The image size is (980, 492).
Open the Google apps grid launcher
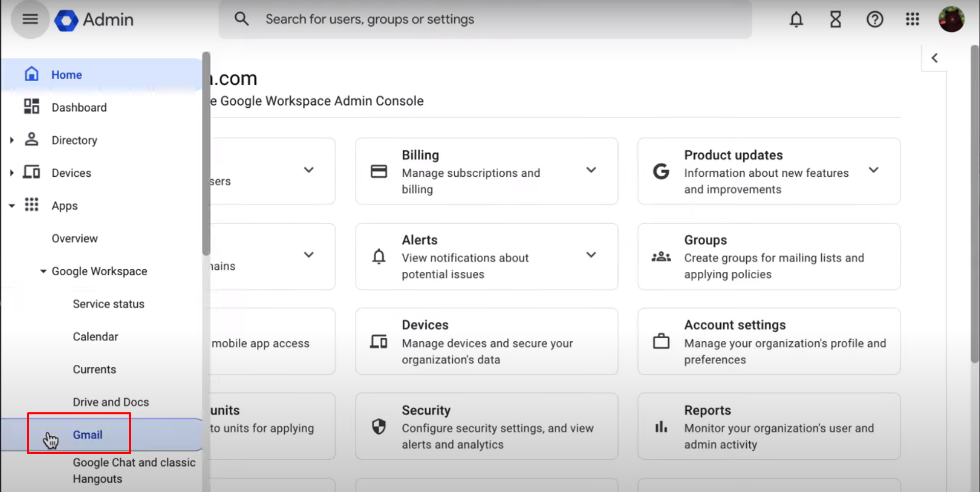tap(913, 19)
